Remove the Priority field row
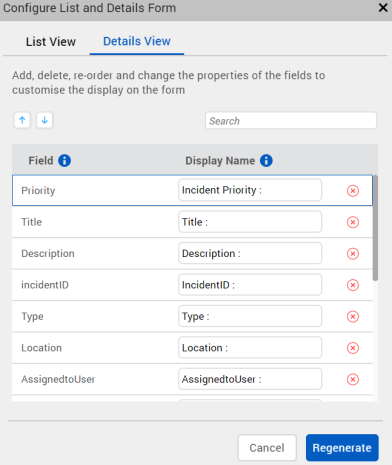 point(353,191)
